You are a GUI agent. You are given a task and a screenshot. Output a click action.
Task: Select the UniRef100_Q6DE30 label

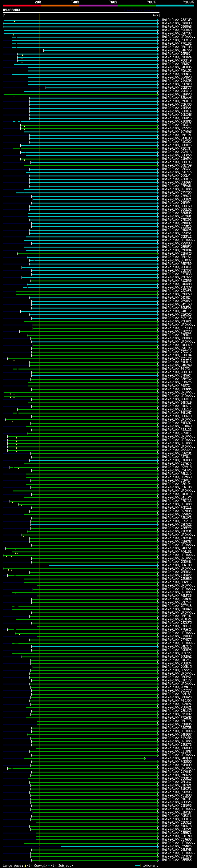177,372
